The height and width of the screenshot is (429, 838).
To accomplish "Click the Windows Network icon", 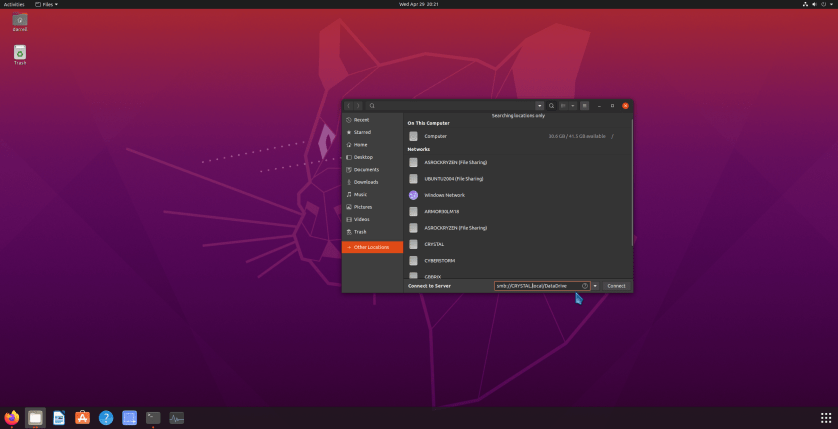I will click(413, 195).
